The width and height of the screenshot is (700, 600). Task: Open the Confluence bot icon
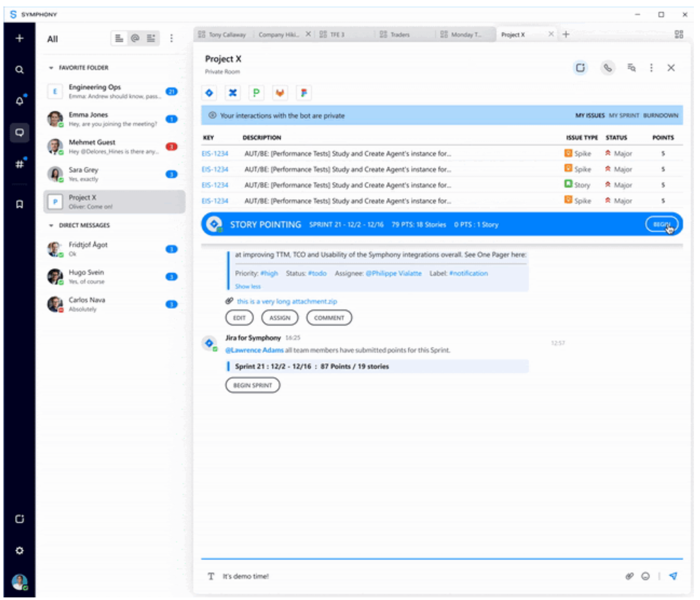click(x=233, y=93)
